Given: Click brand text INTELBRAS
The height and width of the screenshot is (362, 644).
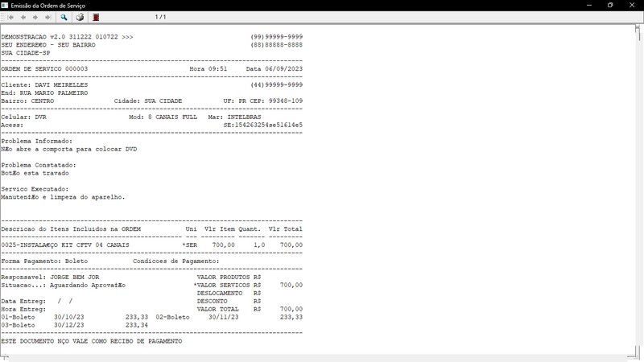Looking at the screenshot, I should click(244, 117).
